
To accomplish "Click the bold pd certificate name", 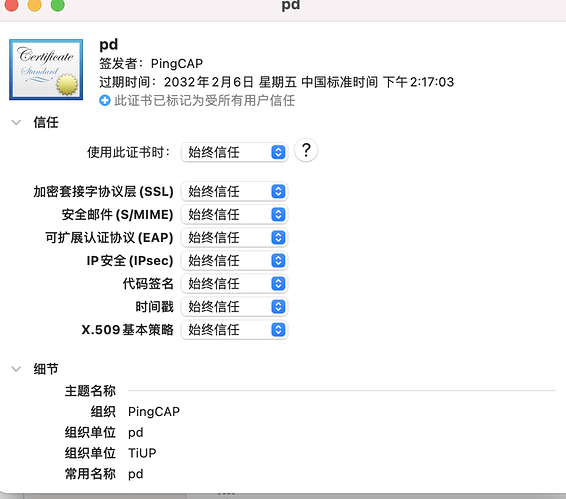I will pyautogui.click(x=109, y=44).
